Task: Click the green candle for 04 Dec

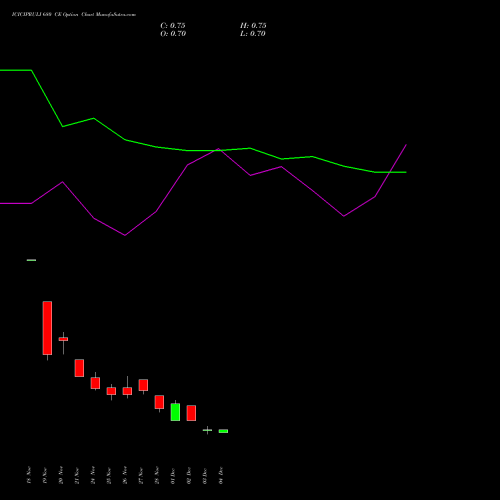Action: tap(223, 431)
